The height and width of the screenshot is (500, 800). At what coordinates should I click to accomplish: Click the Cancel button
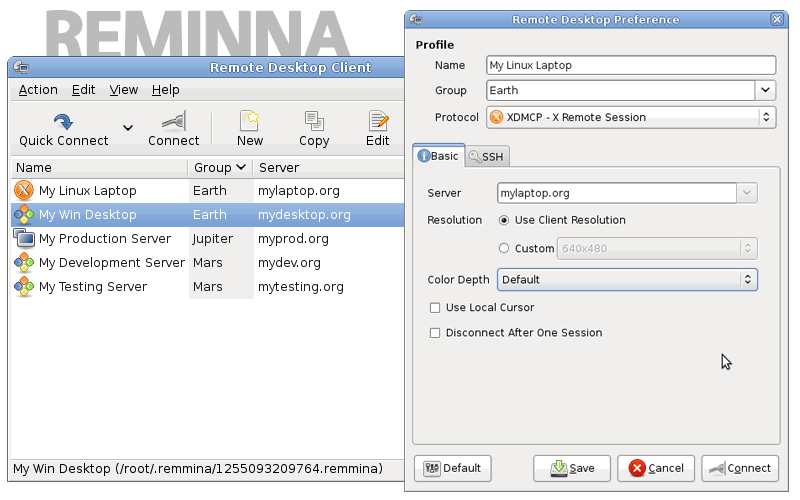pos(656,468)
